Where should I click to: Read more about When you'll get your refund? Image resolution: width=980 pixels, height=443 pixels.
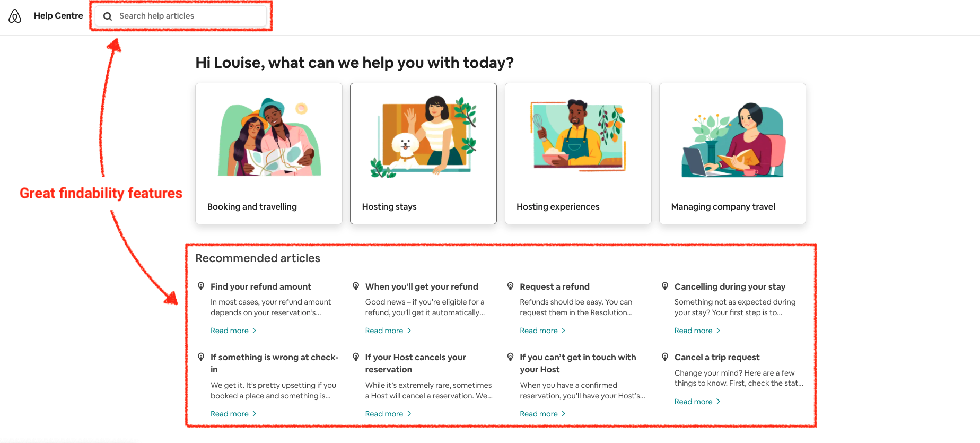(x=384, y=330)
